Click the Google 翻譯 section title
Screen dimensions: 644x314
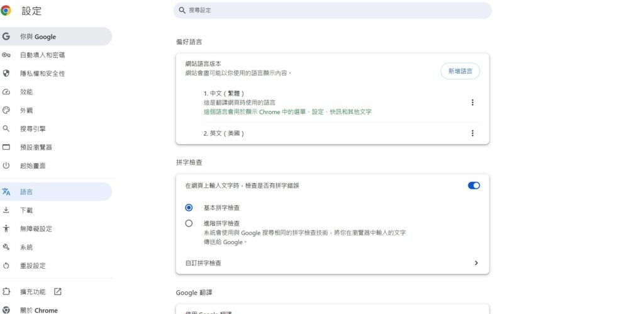[194, 293]
